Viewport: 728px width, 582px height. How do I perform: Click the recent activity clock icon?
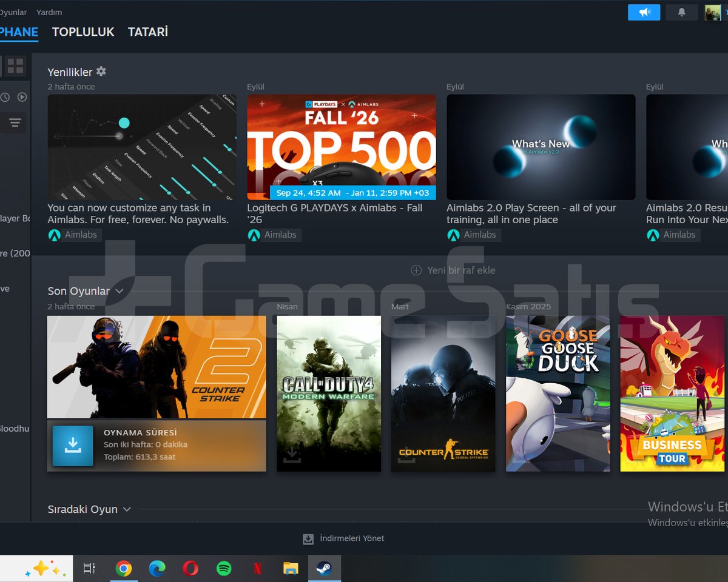coord(5,97)
